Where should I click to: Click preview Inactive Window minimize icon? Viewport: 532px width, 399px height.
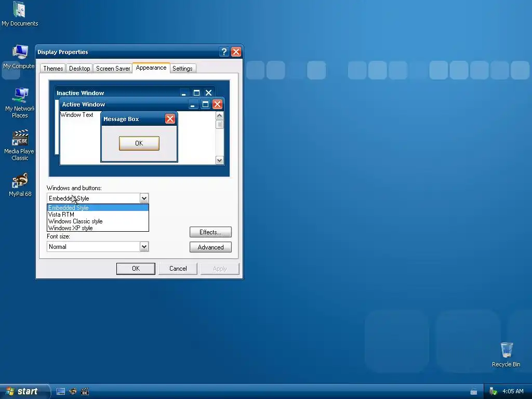click(x=184, y=92)
